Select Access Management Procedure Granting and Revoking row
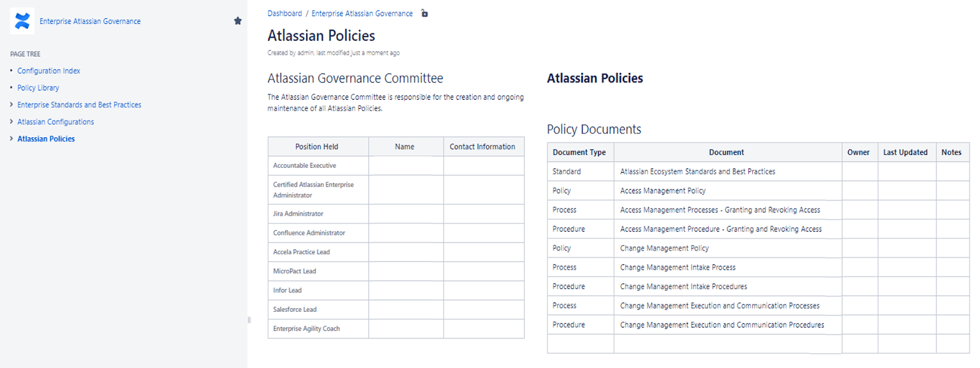This screenshot has height=368, width=980. (758, 229)
